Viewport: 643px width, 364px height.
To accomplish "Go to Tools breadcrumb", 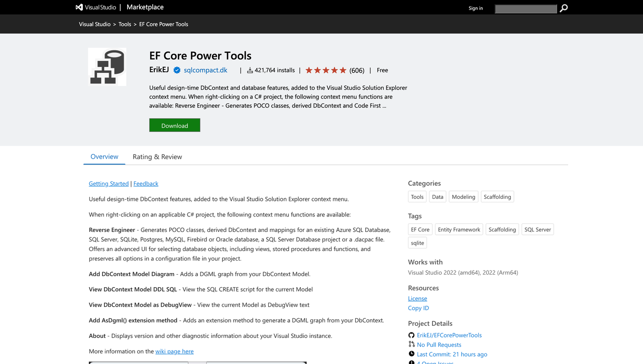I will pos(125,24).
